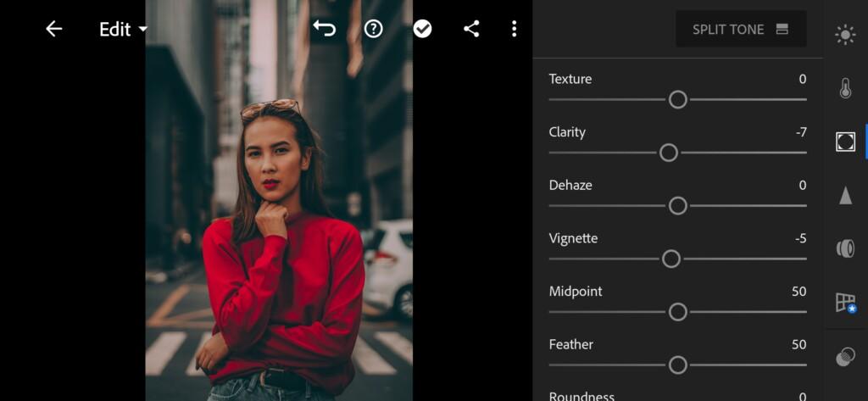The width and height of the screenshot is (868, 401).
Task: Open the Optics panel lens icon
Action: point(845,248)
